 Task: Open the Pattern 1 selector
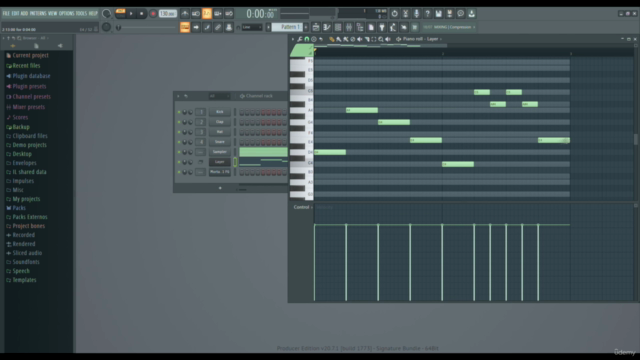coord(287,27)
